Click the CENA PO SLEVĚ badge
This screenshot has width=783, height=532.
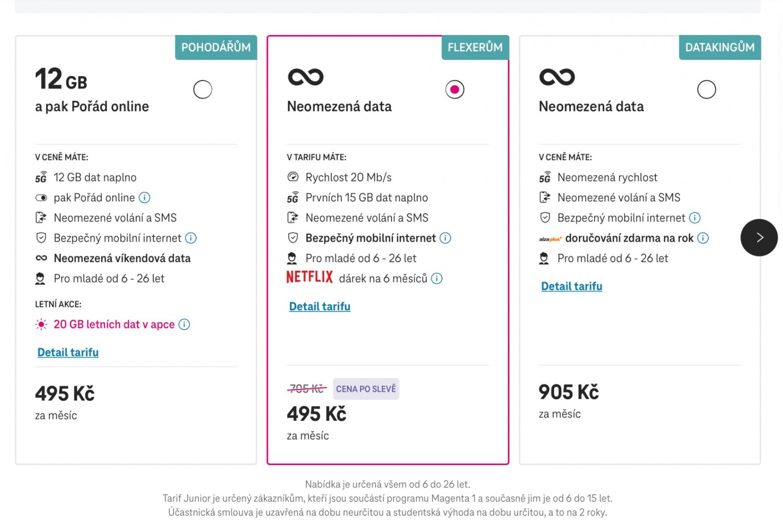tap(366, 389)
